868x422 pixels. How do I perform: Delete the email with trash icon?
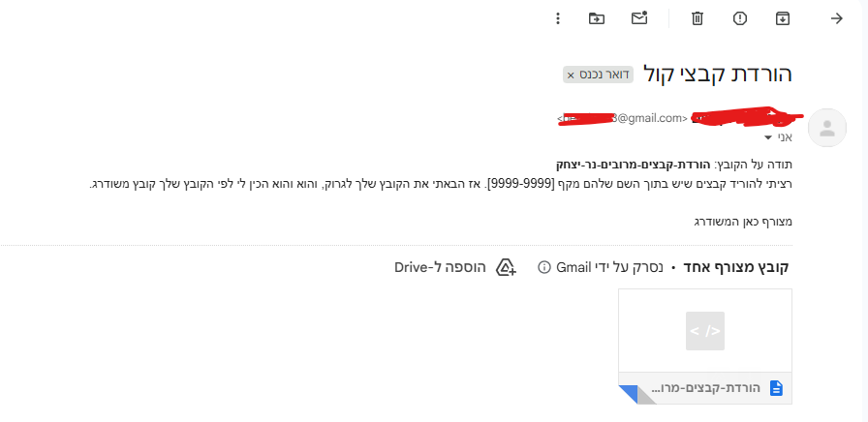click(697, 18)
